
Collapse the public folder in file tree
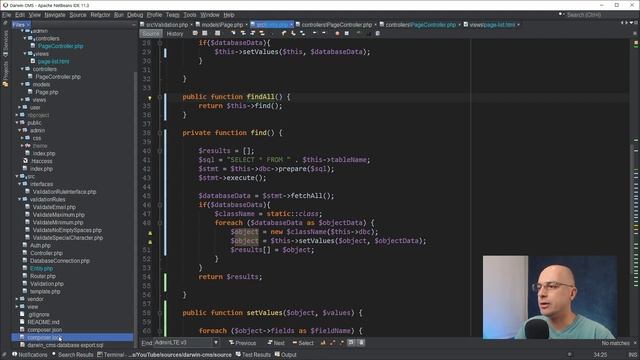coord(17,123)
